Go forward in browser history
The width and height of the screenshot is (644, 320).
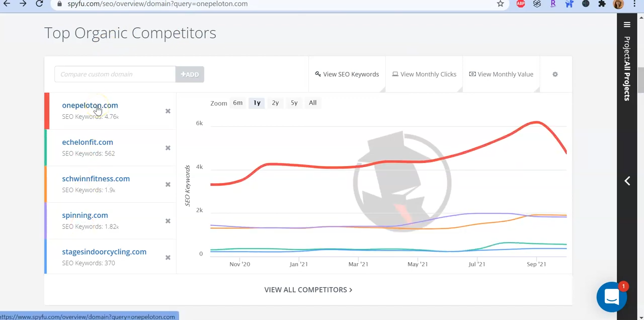click(23, 4)
